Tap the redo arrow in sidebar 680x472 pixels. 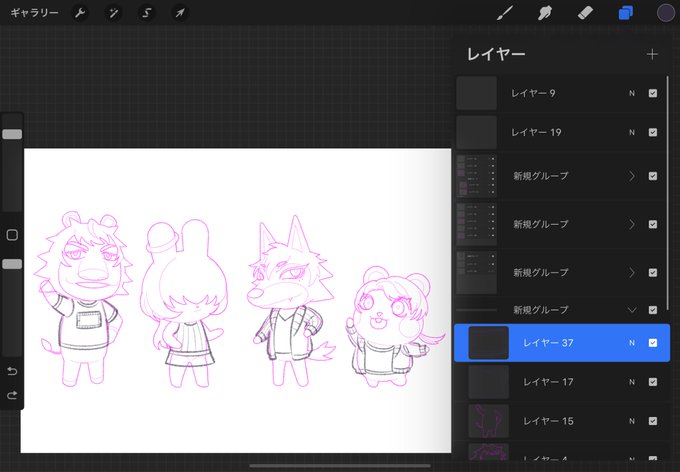tap(12, 395)
